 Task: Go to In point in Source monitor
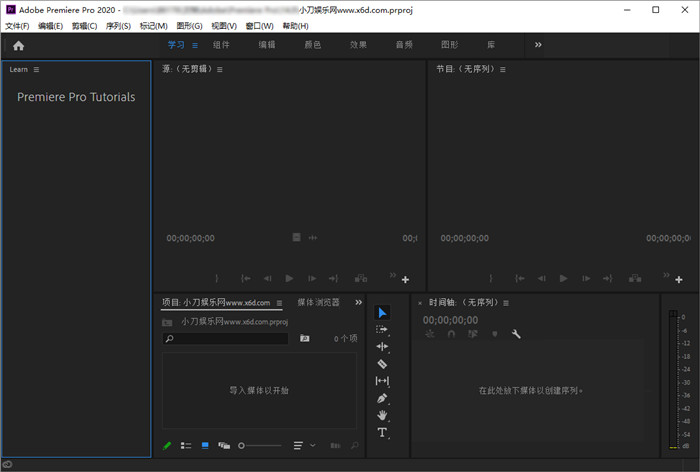click(246, 279)
